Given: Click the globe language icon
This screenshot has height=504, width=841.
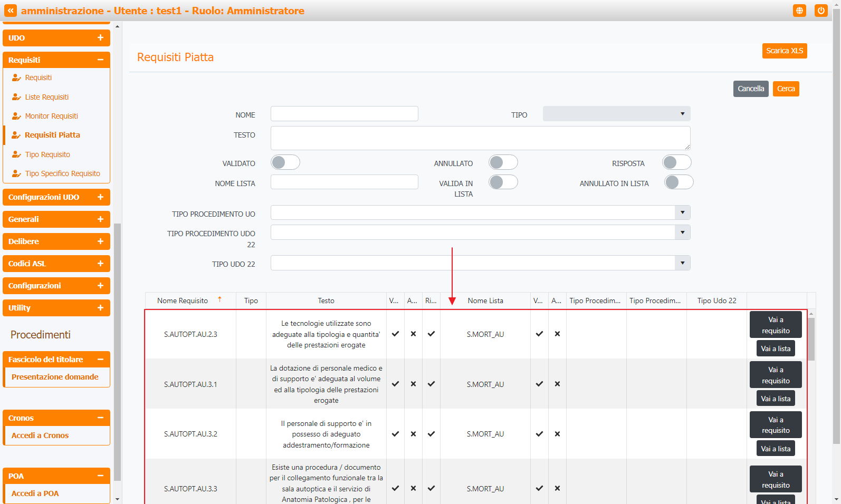Looking at the screenshot, I should (799, 11).
